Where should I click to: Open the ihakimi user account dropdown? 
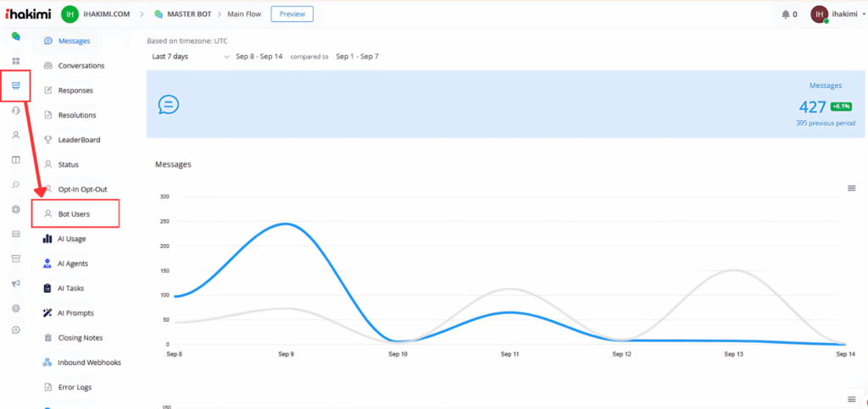[x=839, y=14]
